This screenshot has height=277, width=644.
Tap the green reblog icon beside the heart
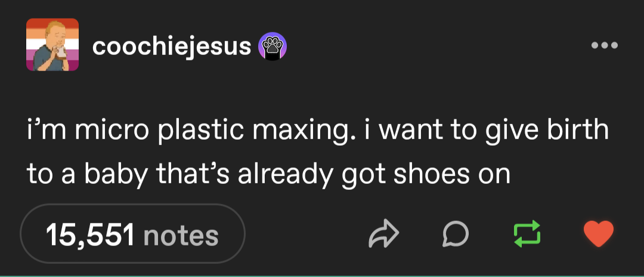tap(527, 235)
